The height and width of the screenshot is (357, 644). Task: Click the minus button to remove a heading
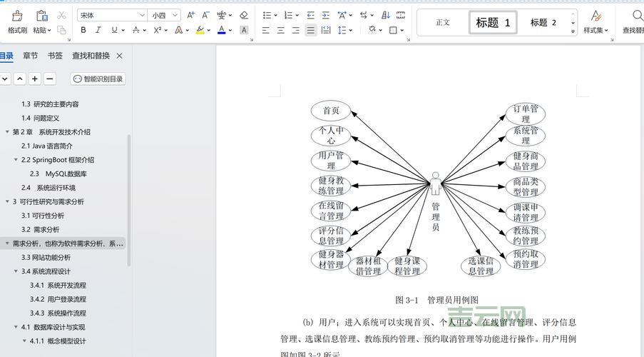pos(50,79)
